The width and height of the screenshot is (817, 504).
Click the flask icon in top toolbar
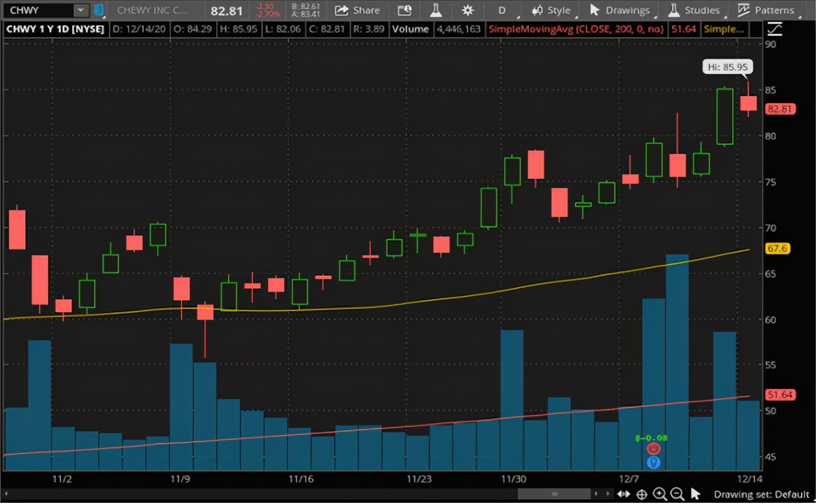(x=436, y=10)
